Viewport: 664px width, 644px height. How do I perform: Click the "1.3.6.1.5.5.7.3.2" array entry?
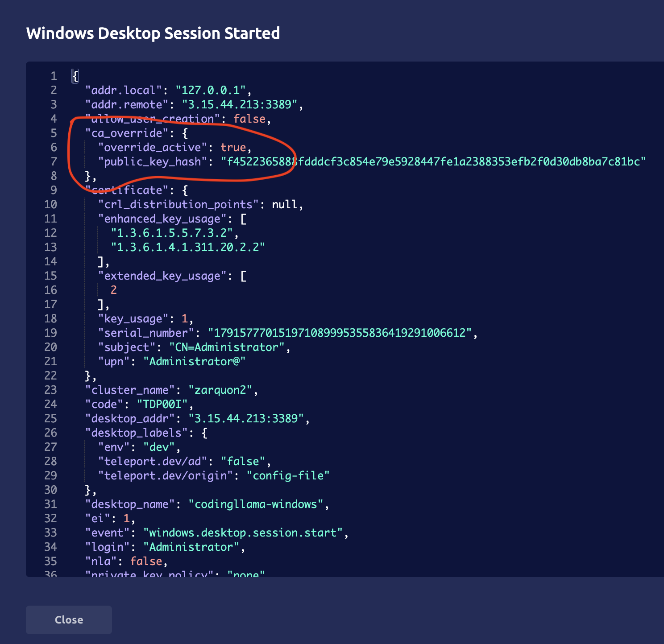172,233
